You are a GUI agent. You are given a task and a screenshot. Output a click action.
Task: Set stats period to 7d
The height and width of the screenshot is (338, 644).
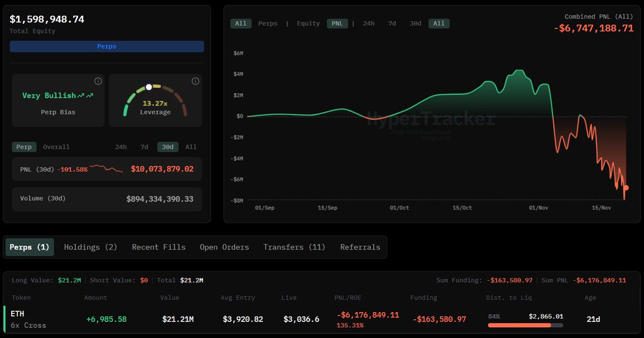[x=144, y=147]
